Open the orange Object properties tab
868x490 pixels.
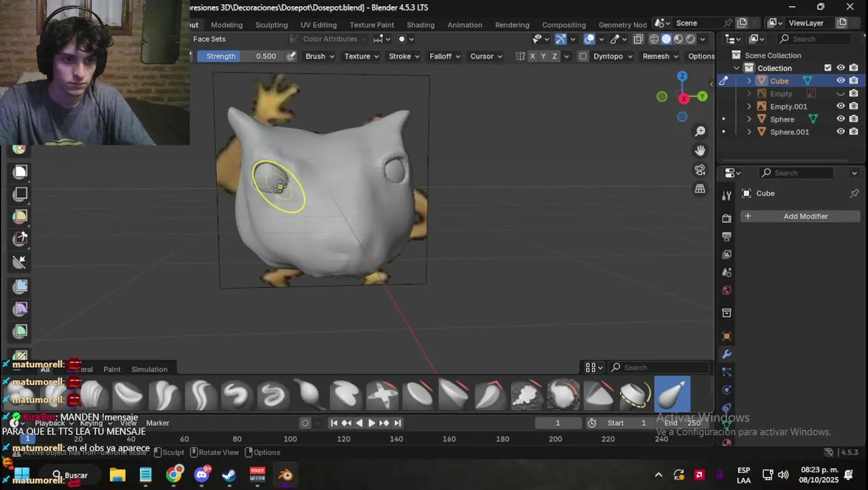pos(726,336)
